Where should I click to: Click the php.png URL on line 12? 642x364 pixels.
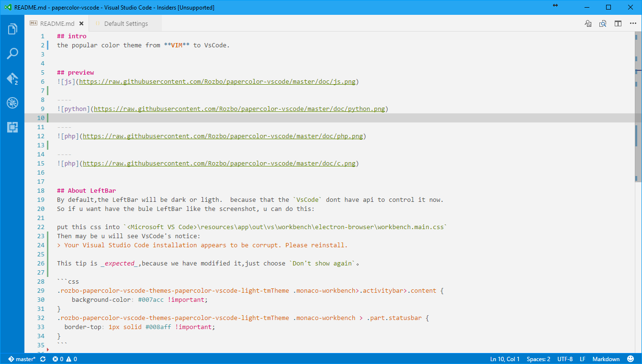click(x=223, y=136)
